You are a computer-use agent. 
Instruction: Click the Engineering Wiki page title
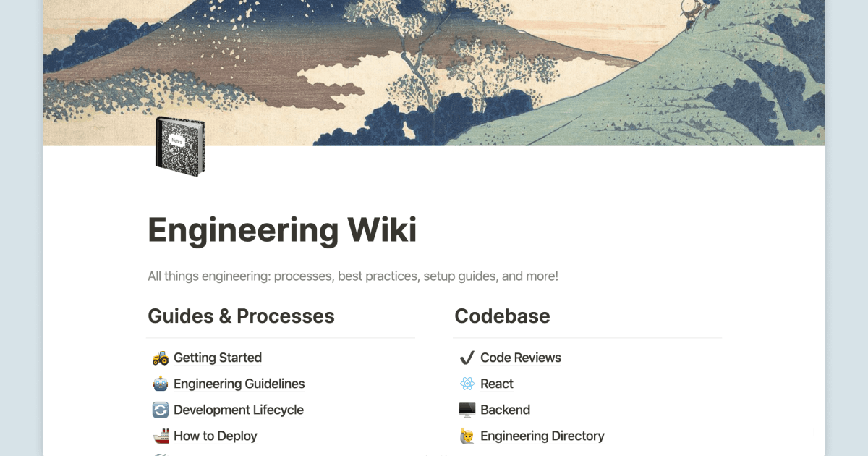[282, 229]
